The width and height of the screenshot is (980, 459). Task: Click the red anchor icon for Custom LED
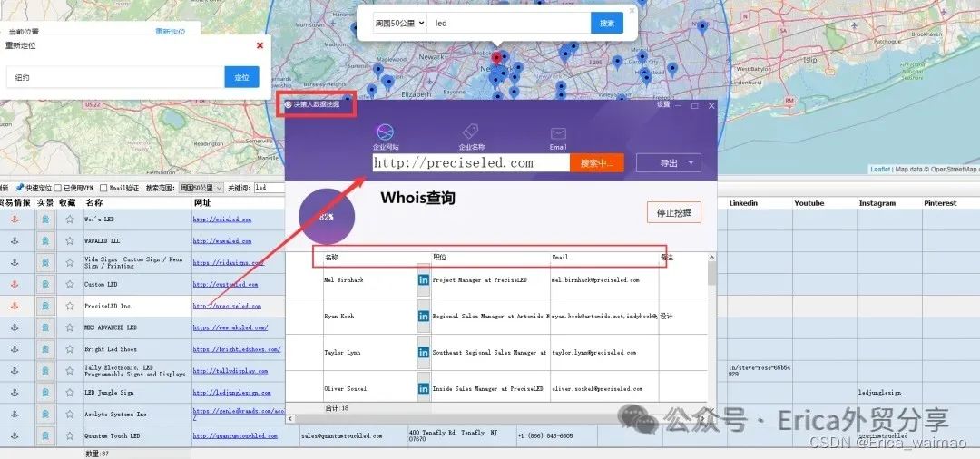point(15,284)
